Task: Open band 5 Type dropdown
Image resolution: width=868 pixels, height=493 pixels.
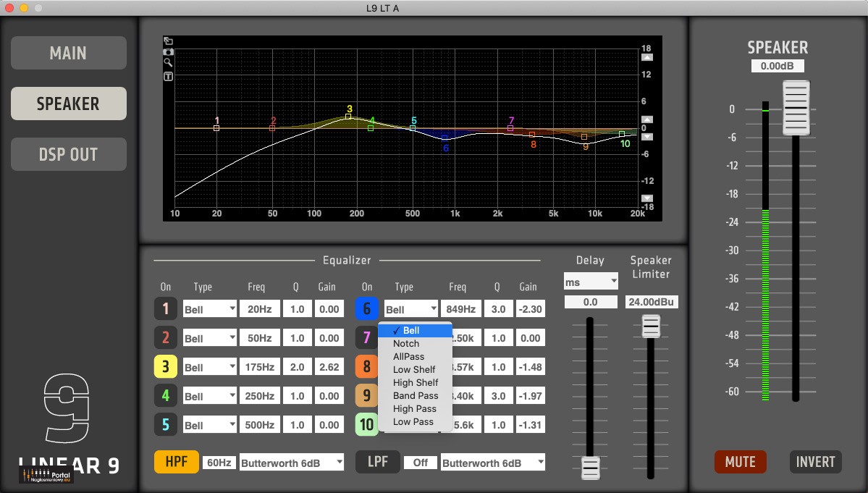Action: [210, 424]
